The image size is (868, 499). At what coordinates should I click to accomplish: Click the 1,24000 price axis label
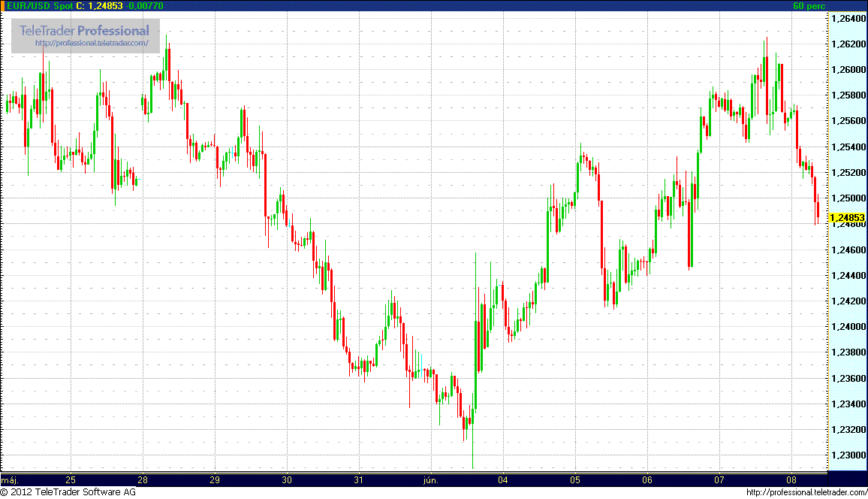coord(848,327)
